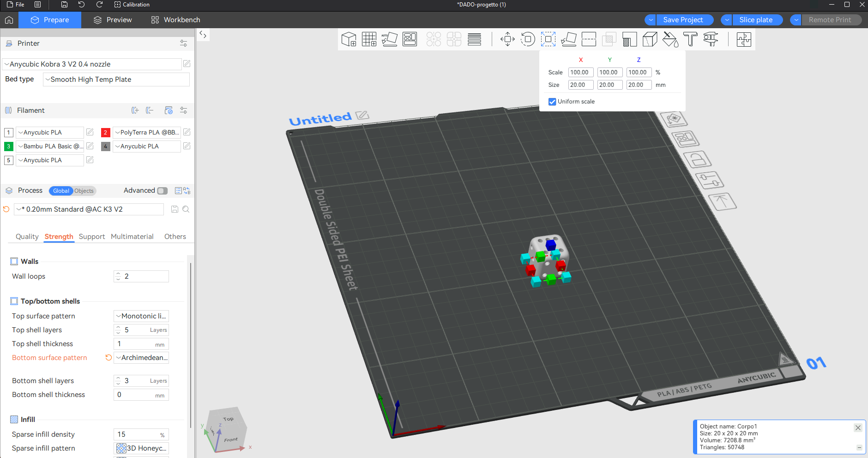The image size is (868, 458).
Task: Select the Lay on face tool
Action: coord(568,39)
